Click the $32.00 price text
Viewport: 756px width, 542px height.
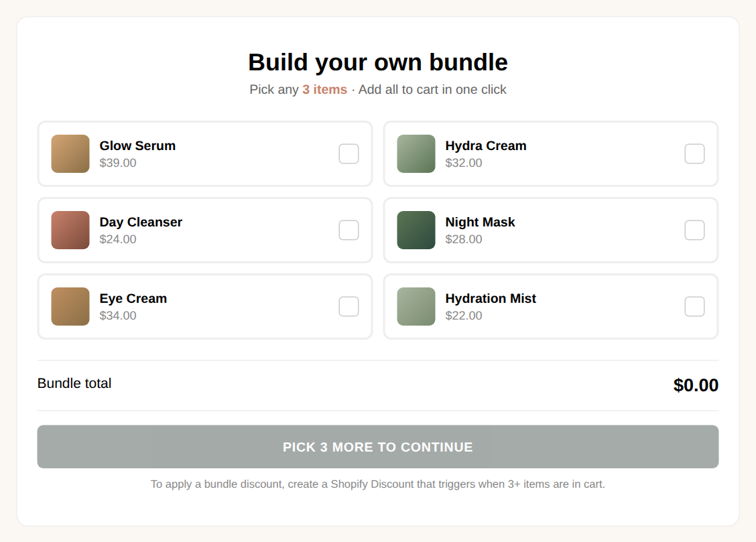click(463, 163)
